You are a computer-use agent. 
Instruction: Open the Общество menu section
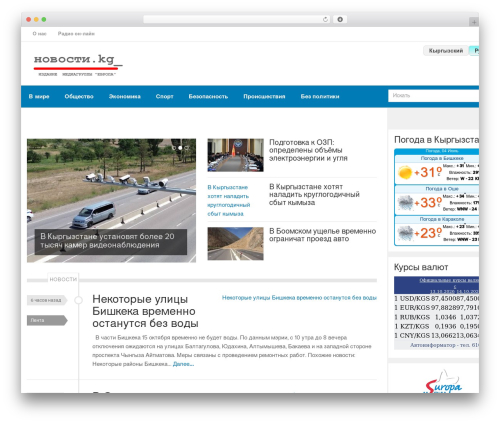click(x=79, y=96)
